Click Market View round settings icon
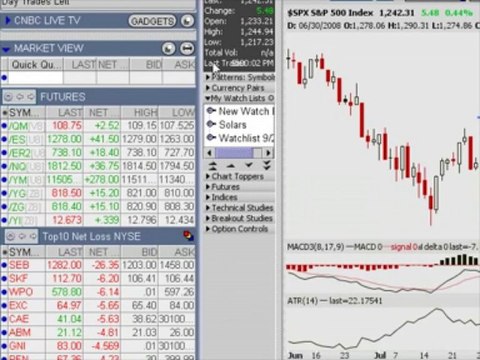 pos(169,49)
